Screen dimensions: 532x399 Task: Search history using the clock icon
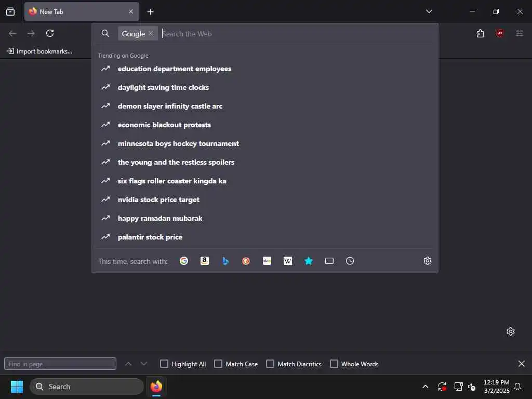350,261
